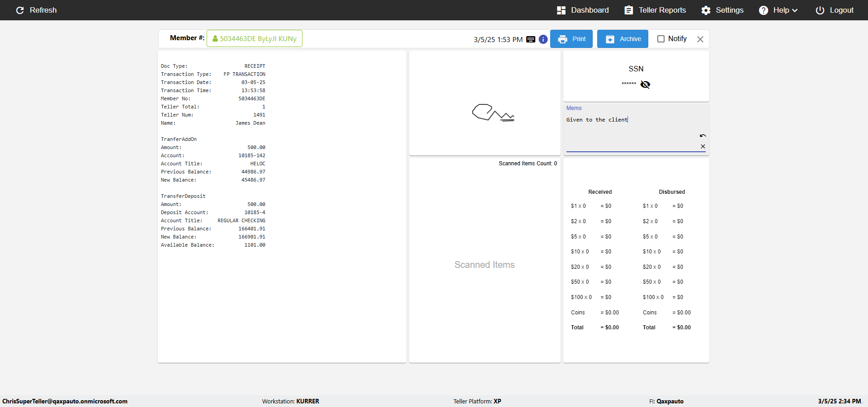Click the Notify label

point(677,39)
